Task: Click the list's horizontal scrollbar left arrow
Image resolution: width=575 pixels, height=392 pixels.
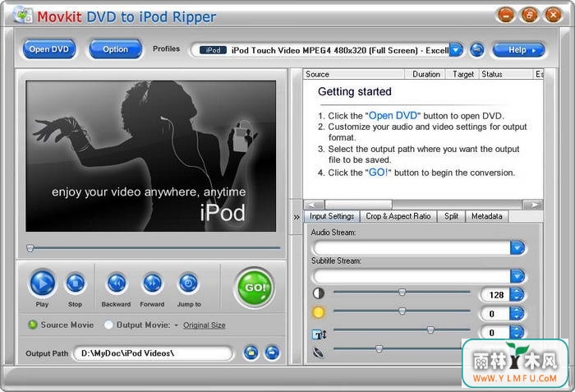Action: click(x=315, y=205)
